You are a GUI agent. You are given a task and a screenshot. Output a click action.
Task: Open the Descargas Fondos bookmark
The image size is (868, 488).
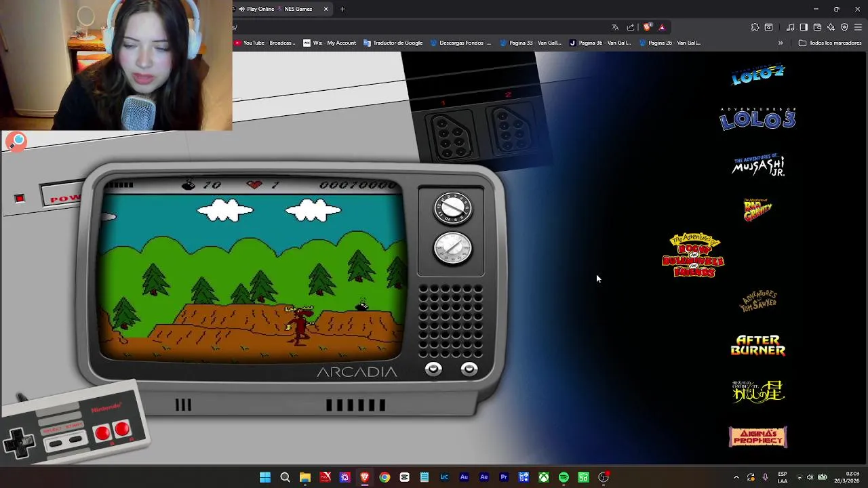(x=460, y=43)
